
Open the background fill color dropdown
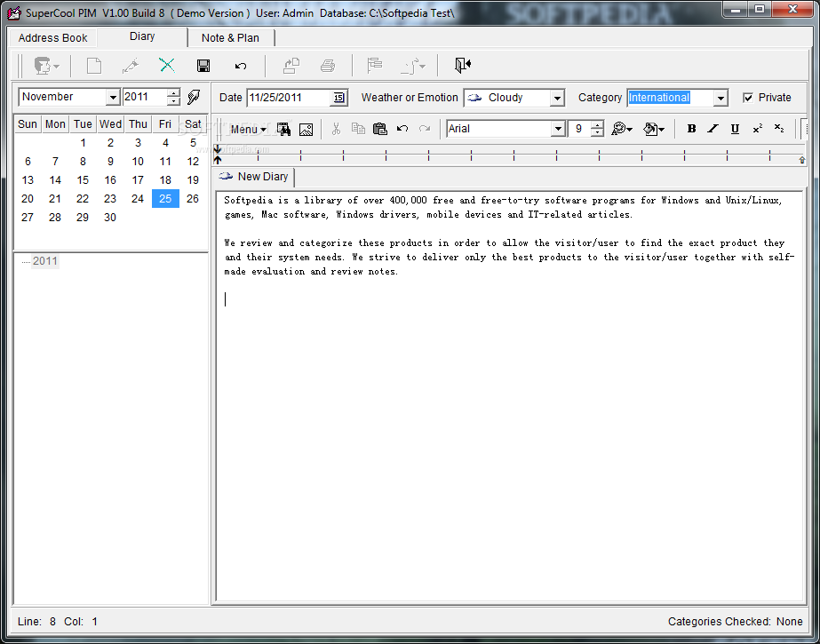(654, 129)
